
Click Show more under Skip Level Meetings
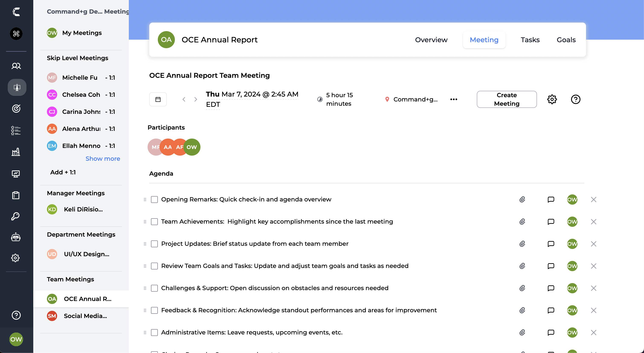pyautogui.click(x=103, y=158)
